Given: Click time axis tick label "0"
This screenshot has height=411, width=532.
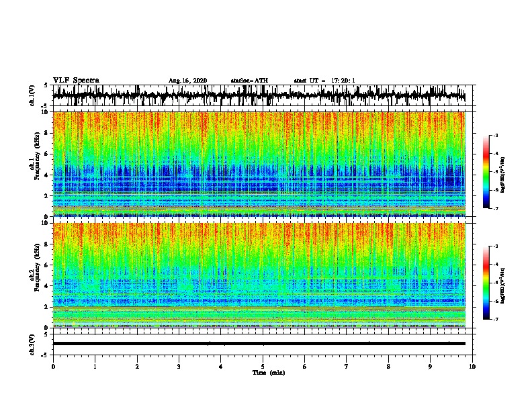Looking at the screenshot, I should click(x=53, y=367).
